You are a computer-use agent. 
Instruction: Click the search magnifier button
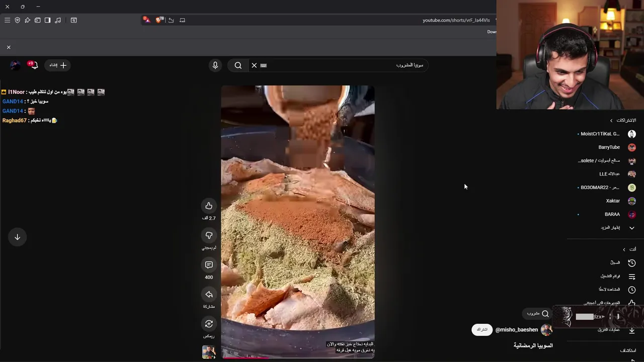(238, 65)
